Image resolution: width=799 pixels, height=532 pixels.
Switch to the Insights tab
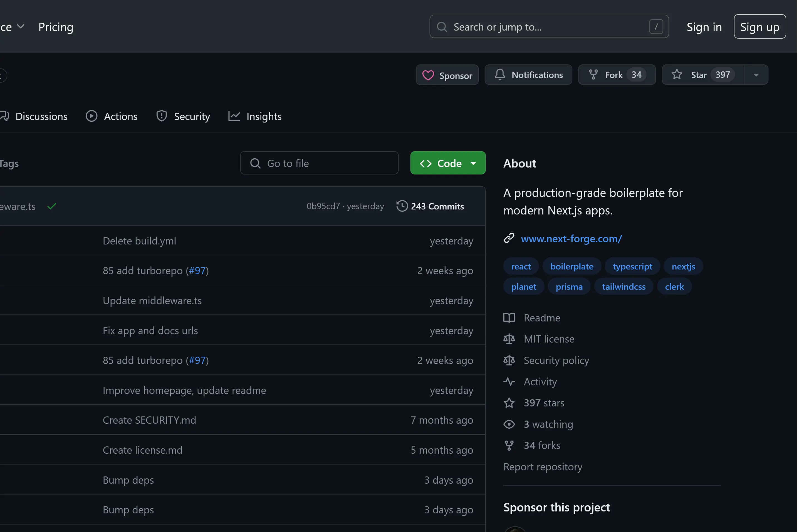(255, 116)
